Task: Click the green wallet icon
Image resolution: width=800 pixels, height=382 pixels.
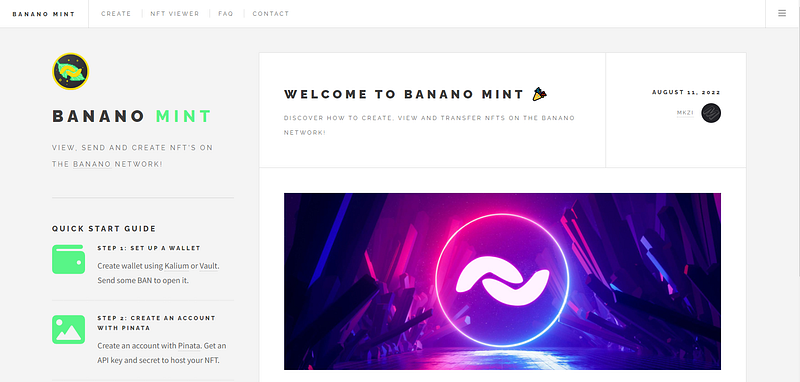Action: (x=68, y=259)
